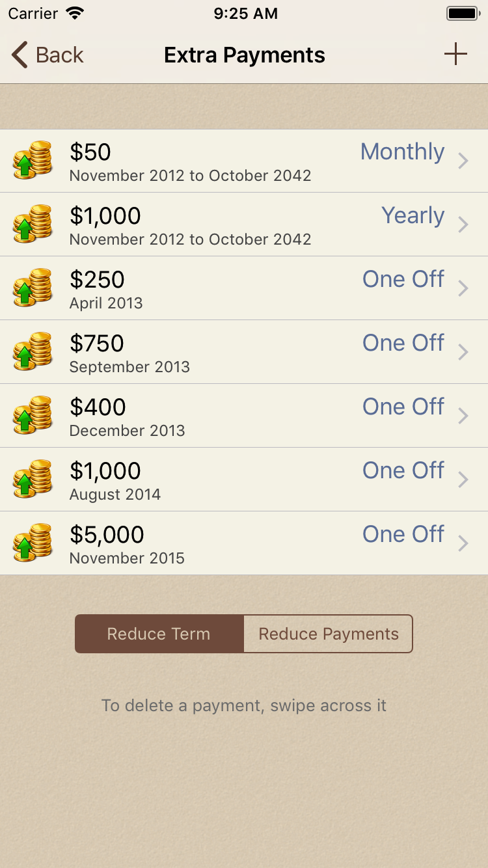
Task: Tap coin icon beside $750 payment
Action: 33,351
